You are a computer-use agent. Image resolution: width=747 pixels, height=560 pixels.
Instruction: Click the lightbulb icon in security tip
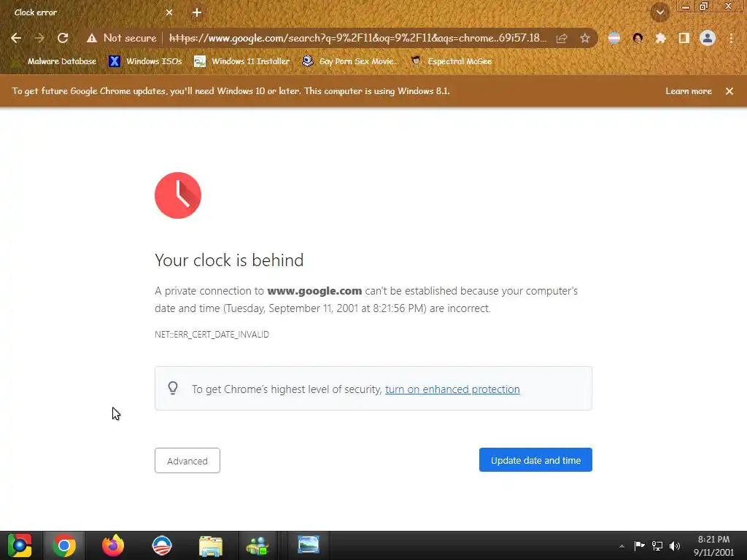[173, 388]
